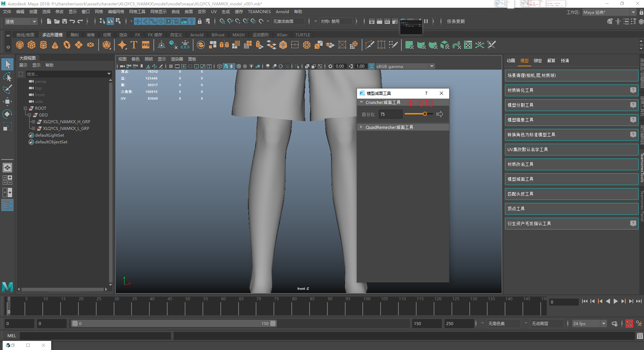The image size is (644, 350).
Task: Click the polygon torus shelf icon
Action: pos(67,45)
